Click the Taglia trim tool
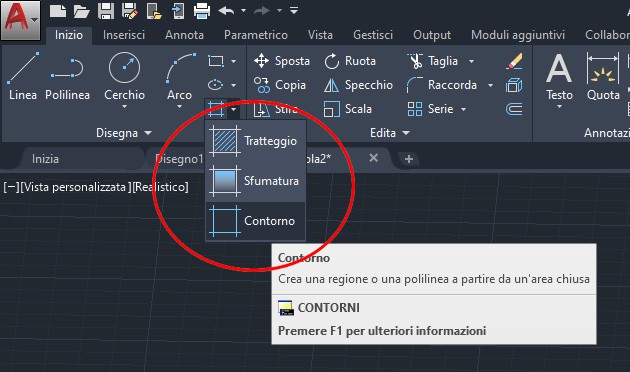The image size is (630, 372). click(x=432, y=61)
